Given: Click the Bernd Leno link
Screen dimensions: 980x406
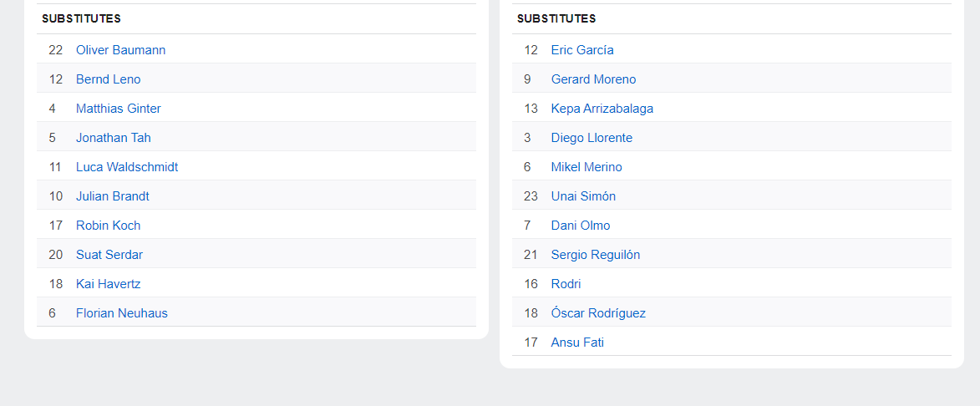Looking at the screenshot, I should (x=108, y=79).
